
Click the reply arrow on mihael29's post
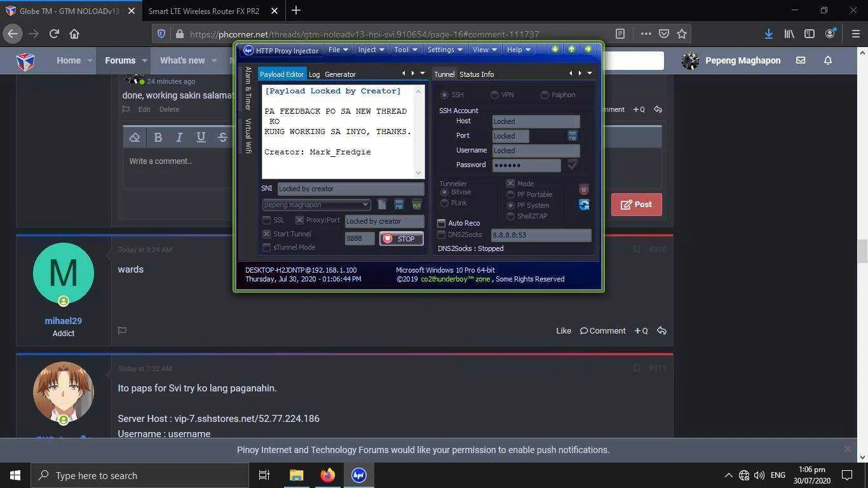[661, 330]
